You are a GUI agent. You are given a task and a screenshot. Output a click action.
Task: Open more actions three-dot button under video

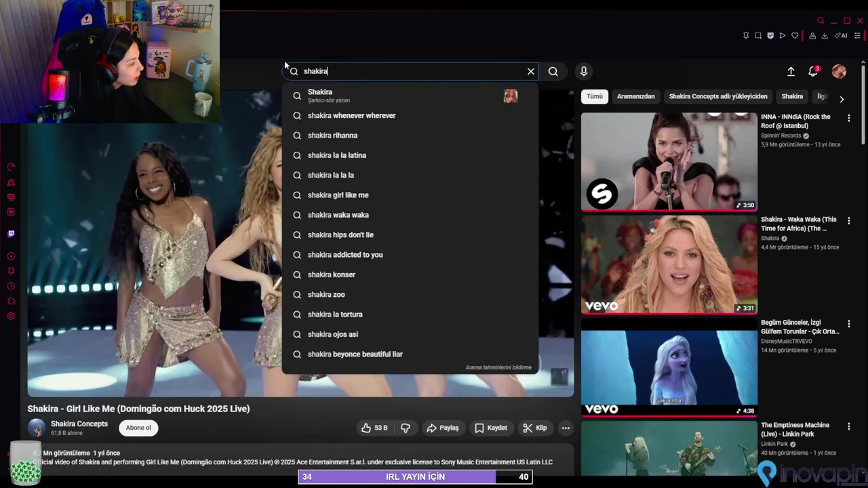pos(566,428)
